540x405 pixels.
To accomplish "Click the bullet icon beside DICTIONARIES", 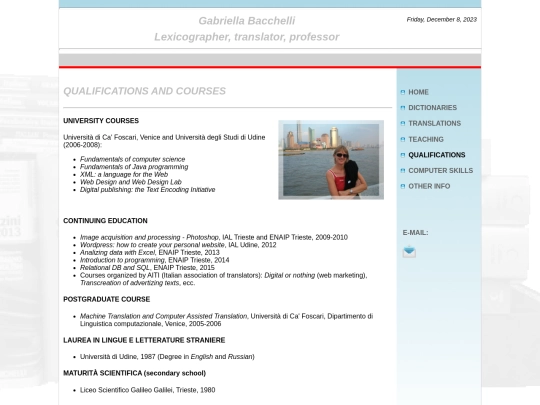I will coord(403,108).
